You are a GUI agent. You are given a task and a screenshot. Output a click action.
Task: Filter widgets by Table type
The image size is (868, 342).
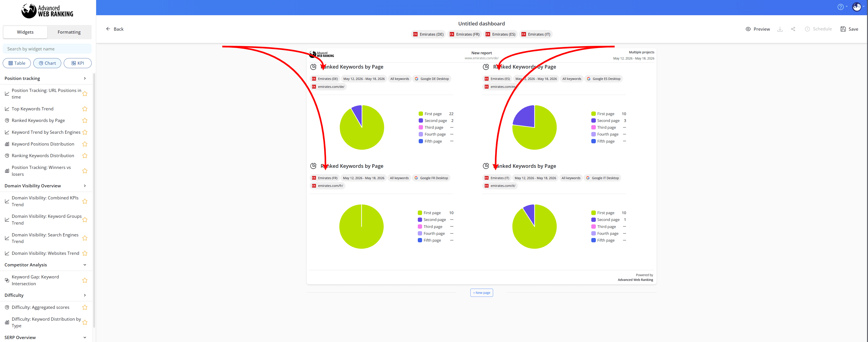pyautogui.click(x=17, y=63)
